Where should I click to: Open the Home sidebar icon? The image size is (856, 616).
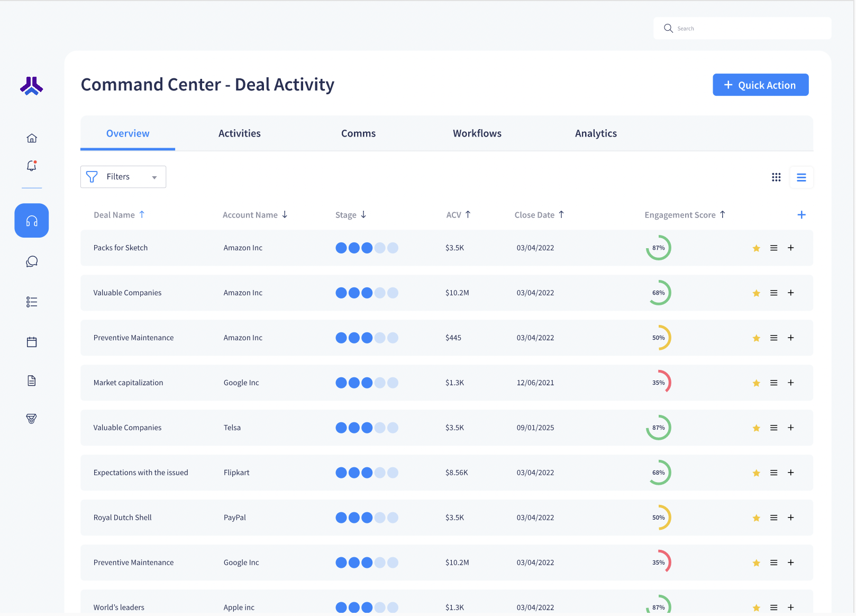click(x=31, y=138)
